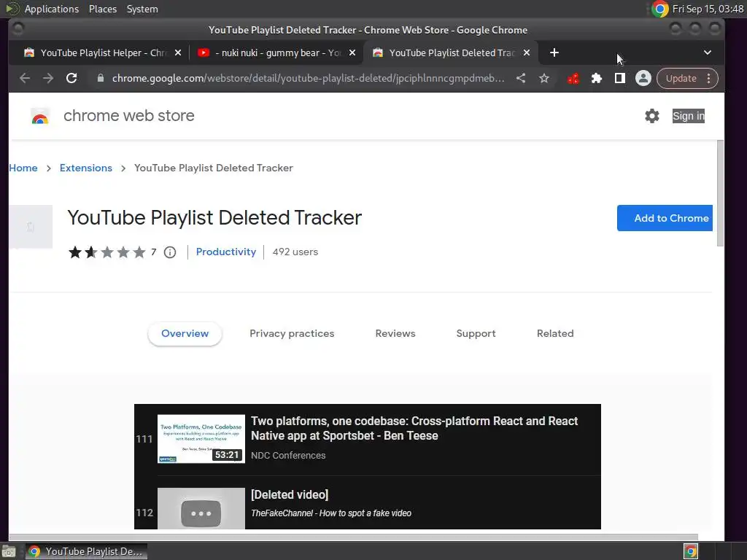Share this page using the share icon
The image size is (747, 560).
(521, 78)
